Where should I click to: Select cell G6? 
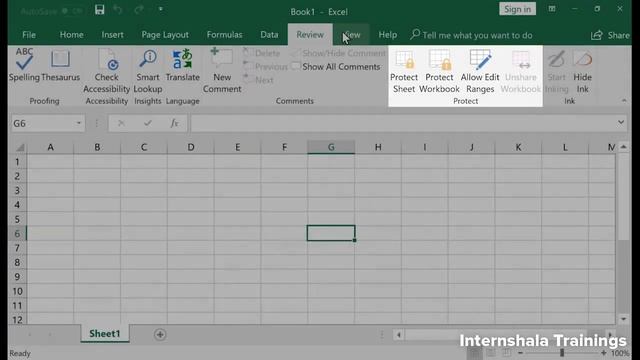tap(331, 233)
